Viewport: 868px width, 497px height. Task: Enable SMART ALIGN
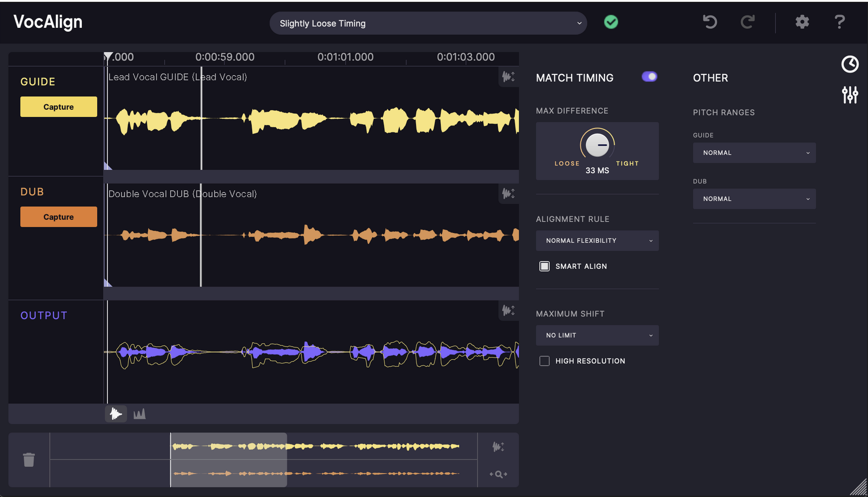[x=545, y=266]
